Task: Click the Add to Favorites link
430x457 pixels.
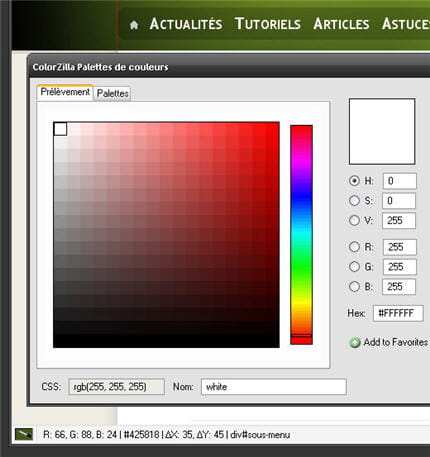Action: coord(396,342)
